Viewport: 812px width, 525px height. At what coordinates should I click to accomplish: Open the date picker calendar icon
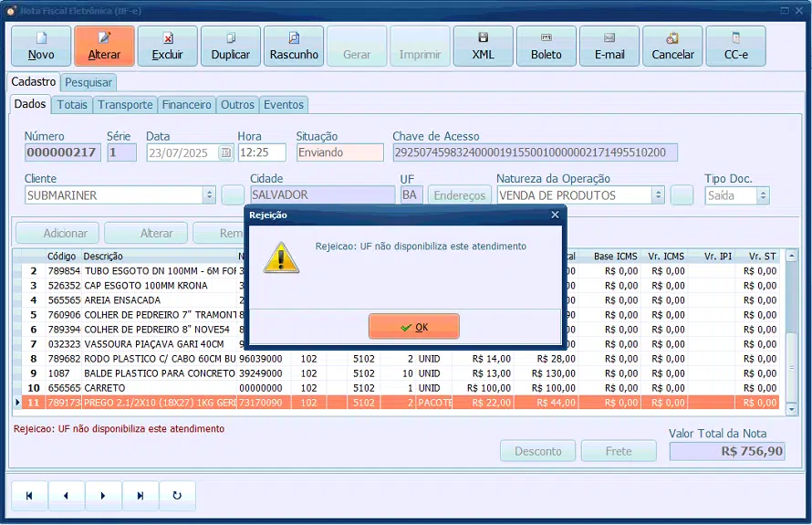(225, 152)
